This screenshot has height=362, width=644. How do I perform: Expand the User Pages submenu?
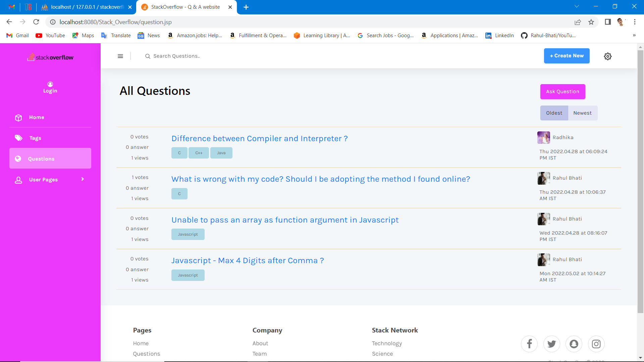[x=83, y=179]
